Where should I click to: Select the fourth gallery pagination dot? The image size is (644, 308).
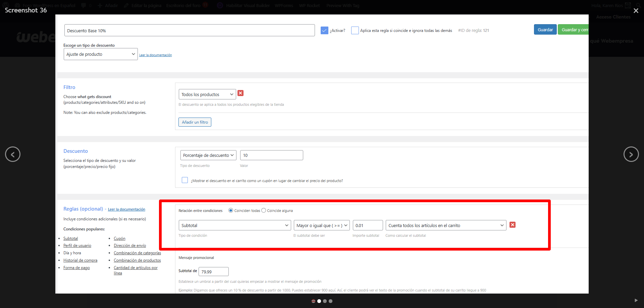(x=330, y=301)
